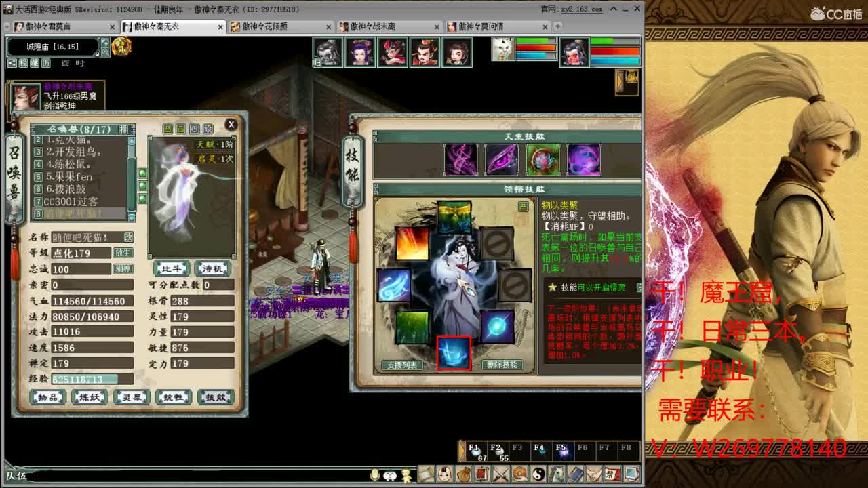This screenshot has width=868, height=488.
Task: Click the player character portrait at top right
Action: (x=574, y=52)
